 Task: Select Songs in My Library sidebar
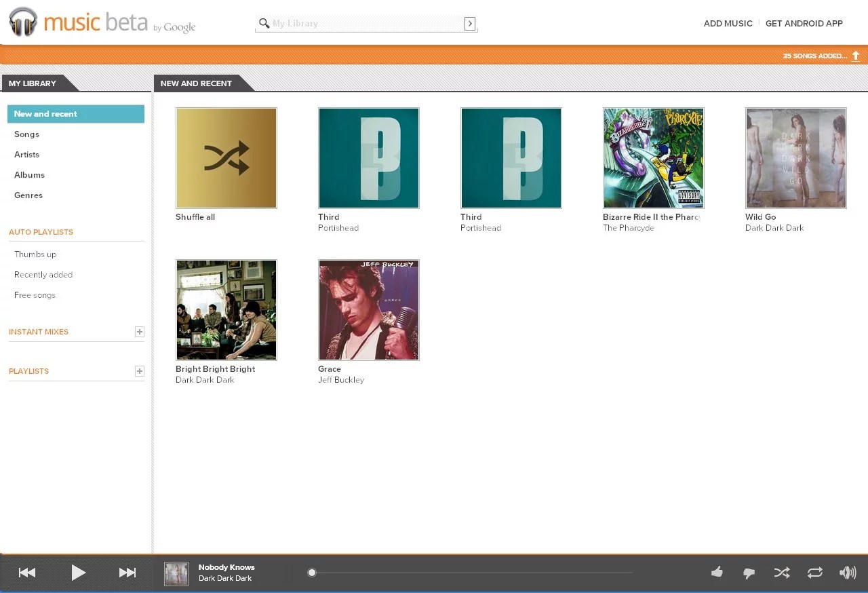click(x=27, y=134)
